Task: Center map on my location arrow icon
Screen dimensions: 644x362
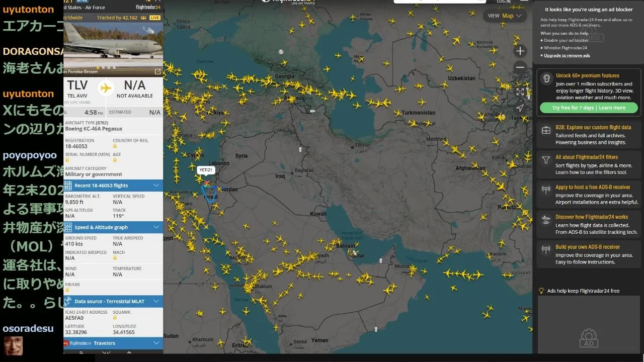Action: click(520, 108)
